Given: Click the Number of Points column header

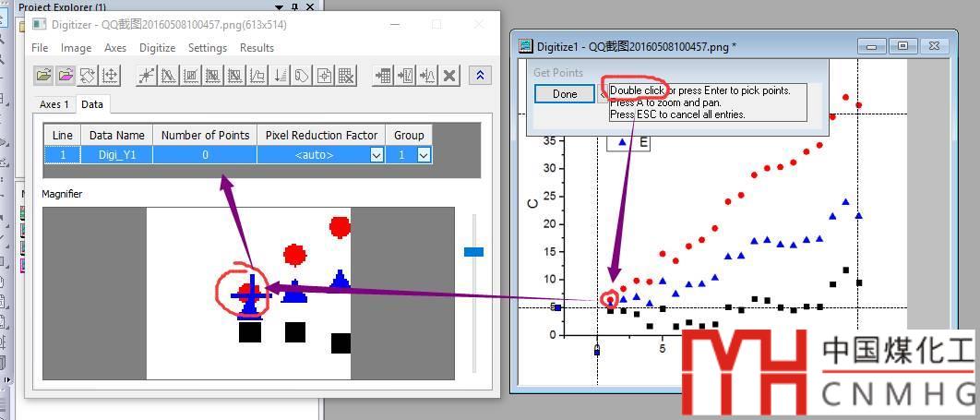Looking at the screenshot, I should point(205,135).
